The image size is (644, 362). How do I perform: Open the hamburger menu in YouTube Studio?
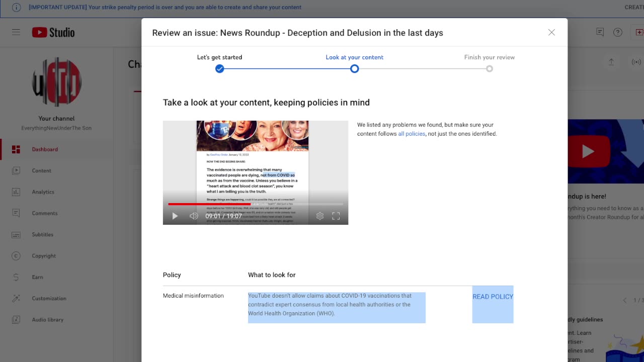click(16, 32)
